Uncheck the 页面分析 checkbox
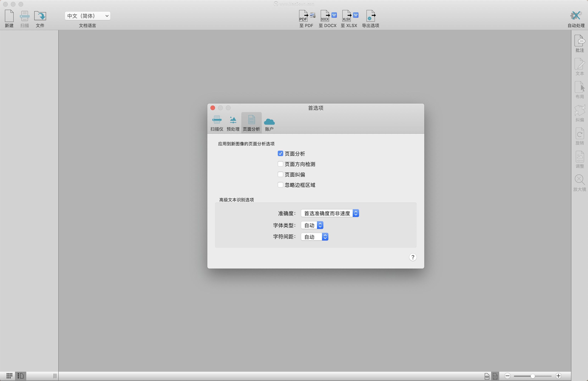Image resolution: width=588 pixels, height=381 pixels. [x=280, y=154]
